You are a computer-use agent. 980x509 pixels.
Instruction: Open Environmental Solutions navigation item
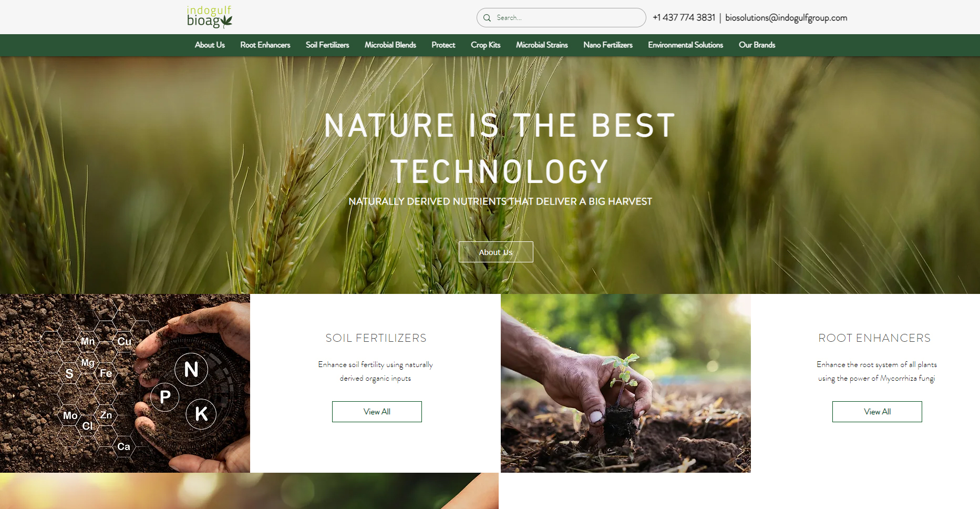pyautogui.click(x=685, y=45)
